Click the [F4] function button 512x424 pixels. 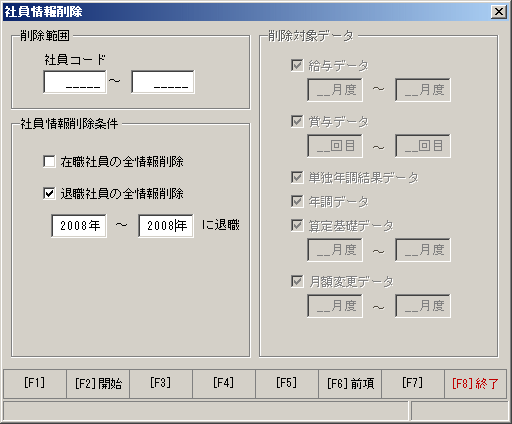224,383
